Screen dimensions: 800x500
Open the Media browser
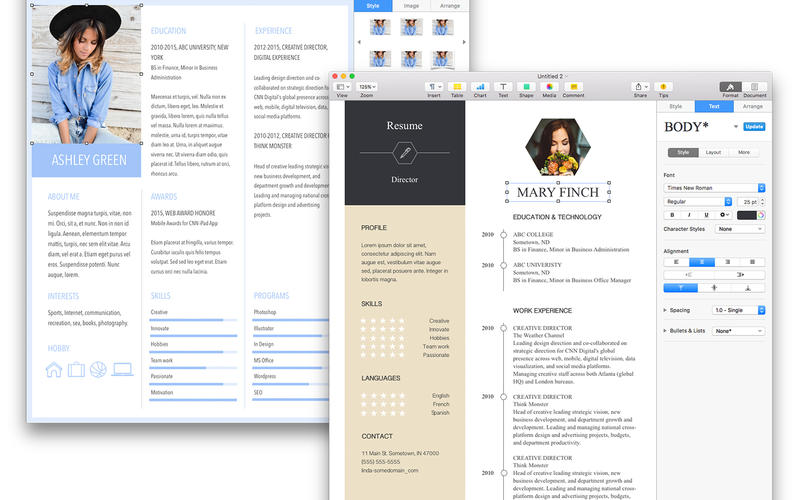pos(549,87)
